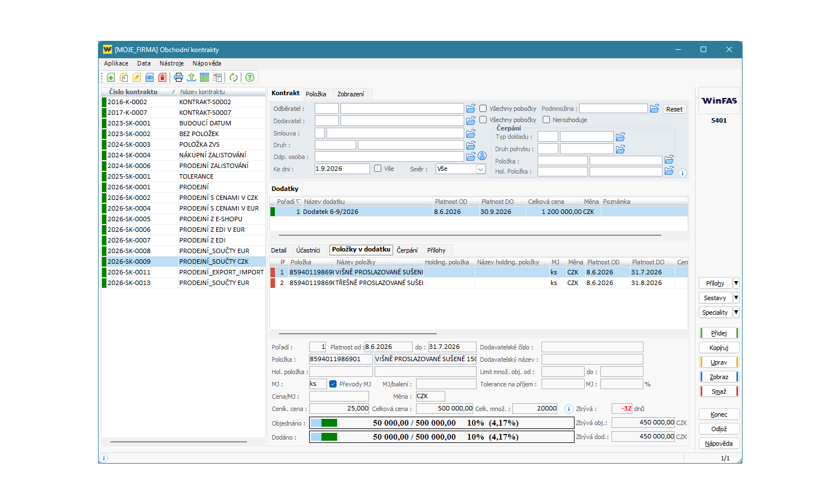Click the Přidej button

pos(719,333)
